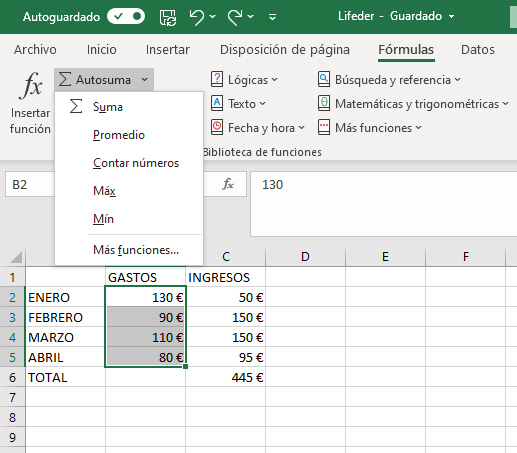Expand the Guardado file status dropdown
The height and width of the screenshot is (453, 517).
tap(451, 16)
